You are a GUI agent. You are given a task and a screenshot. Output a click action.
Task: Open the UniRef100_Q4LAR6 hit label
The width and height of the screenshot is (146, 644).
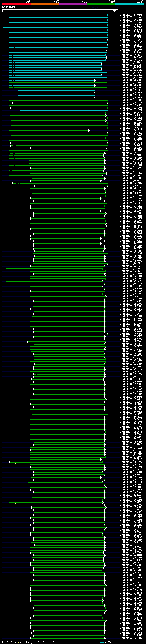131,20
